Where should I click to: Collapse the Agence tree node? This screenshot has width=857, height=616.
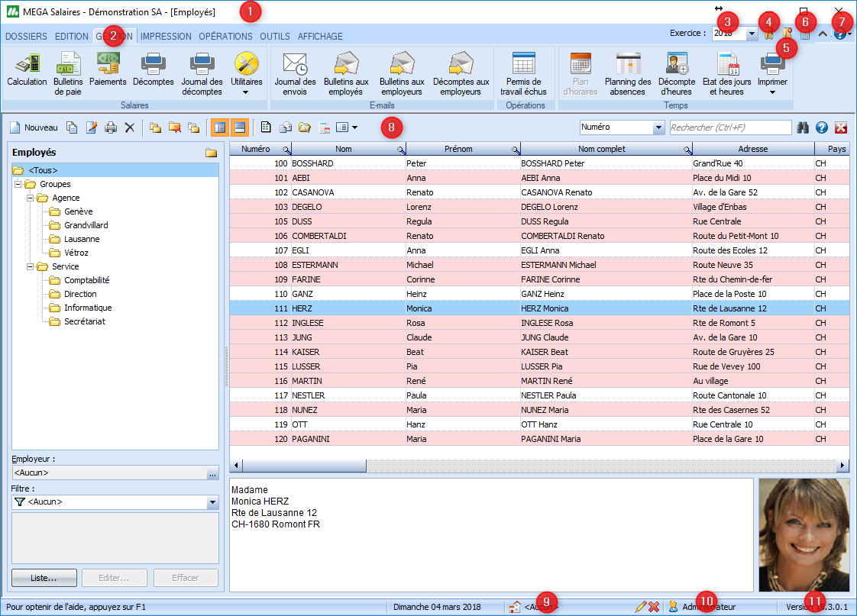[x=31, y=198]
